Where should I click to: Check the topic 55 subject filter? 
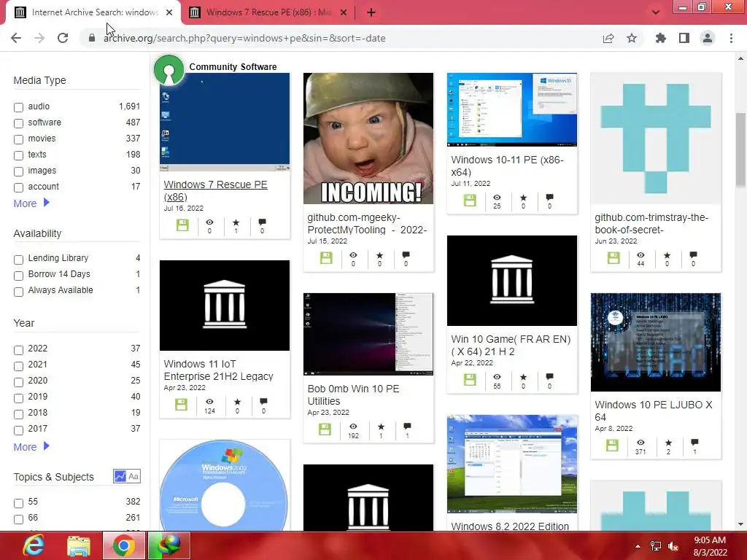(18, 503)
